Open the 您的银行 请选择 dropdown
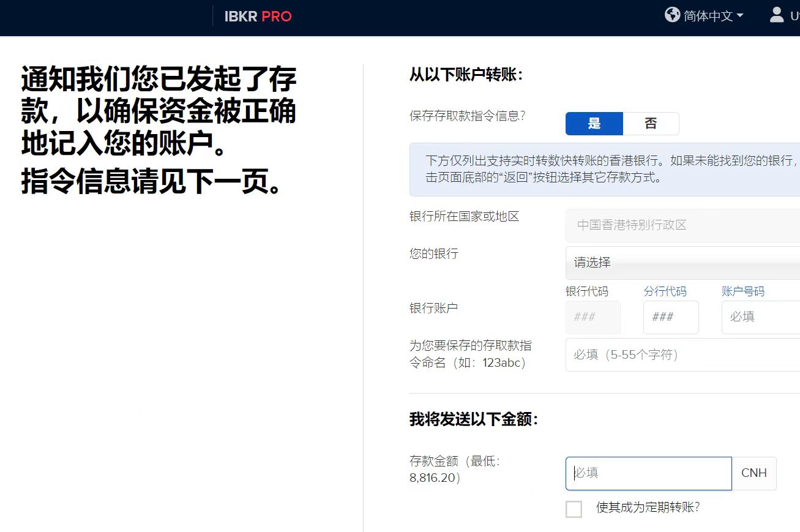The height and width of the screenshot is (532, 800). [682, 263]
